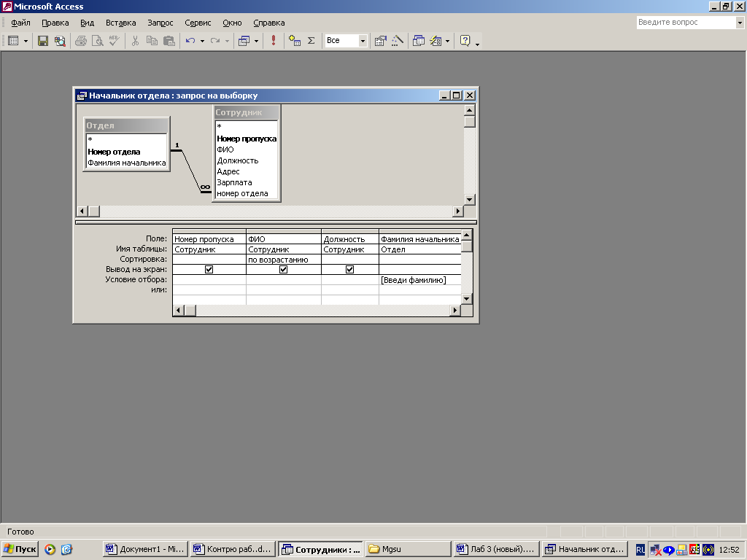Click the Пуск start button
The height and width of the screenshot is (560, 747).
point(20,549)
